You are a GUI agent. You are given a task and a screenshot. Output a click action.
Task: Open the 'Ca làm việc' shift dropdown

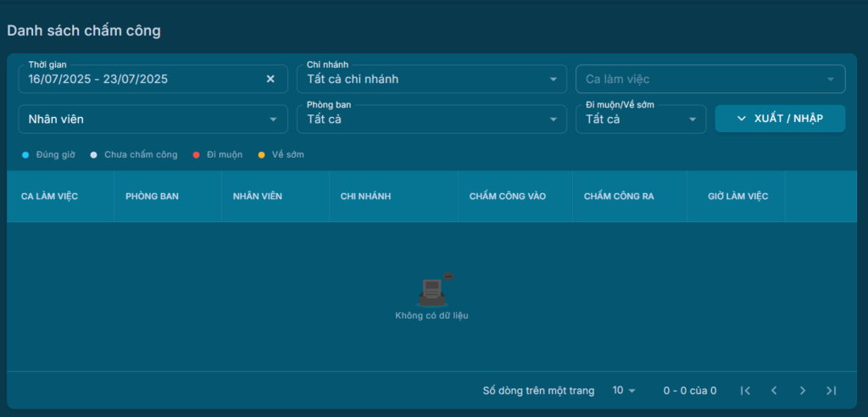[x=709, y=79]
